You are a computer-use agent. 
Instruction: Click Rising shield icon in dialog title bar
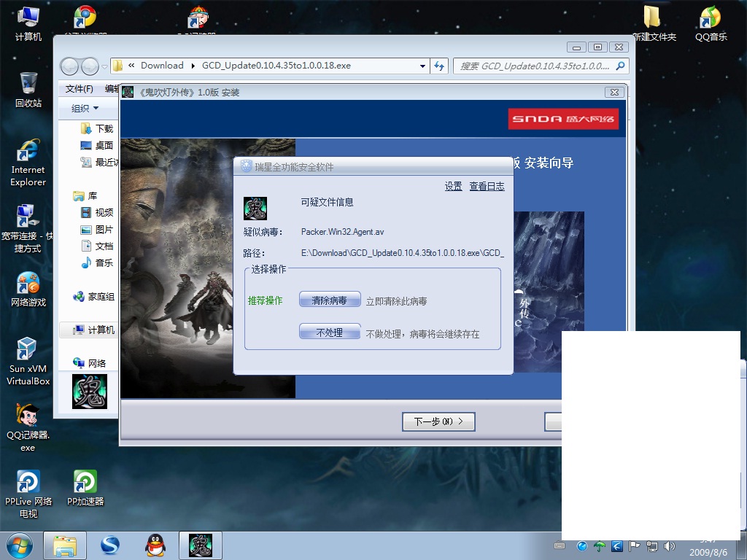246,166
